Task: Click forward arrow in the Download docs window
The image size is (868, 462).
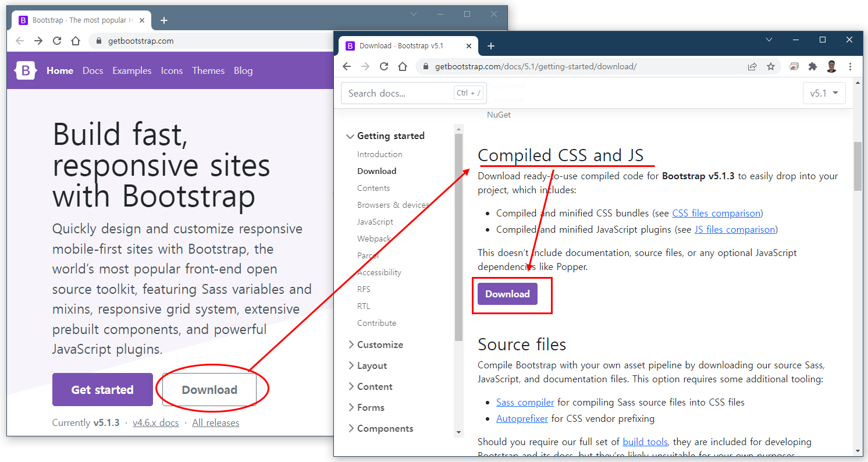Action: (x=365, y=66)
